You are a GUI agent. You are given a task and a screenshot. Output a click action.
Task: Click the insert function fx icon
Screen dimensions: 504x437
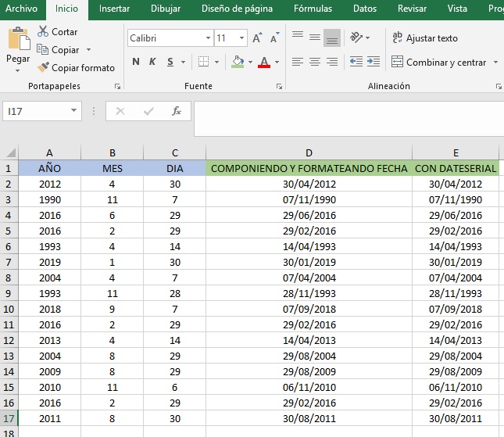177,111
